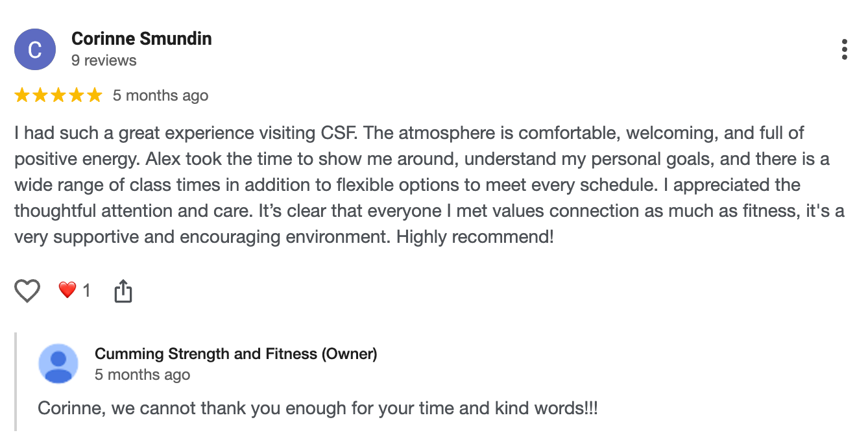Click the review's "5 months ago" timestamp
Viewport: 868px width, 448px height.
point(160,95)
